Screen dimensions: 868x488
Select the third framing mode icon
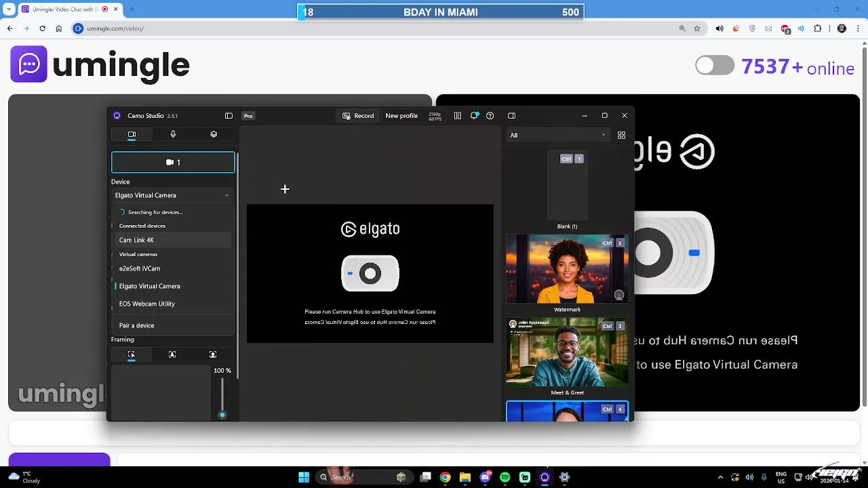click(x=213, y=354)
